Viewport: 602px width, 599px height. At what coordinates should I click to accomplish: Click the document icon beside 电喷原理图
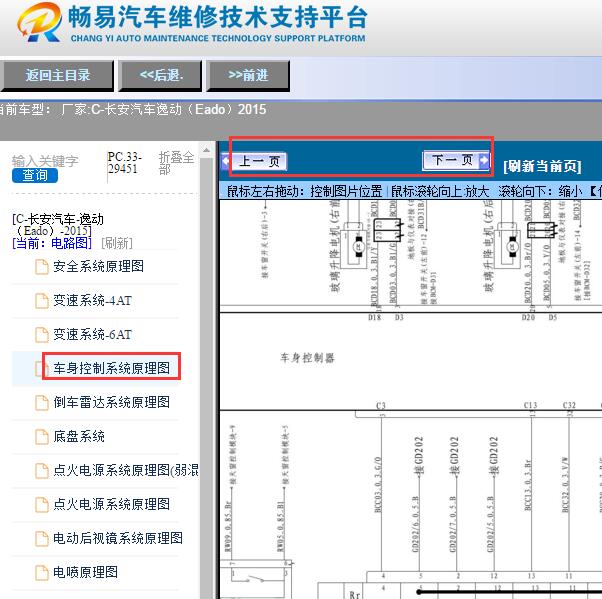tap(42, 573)
